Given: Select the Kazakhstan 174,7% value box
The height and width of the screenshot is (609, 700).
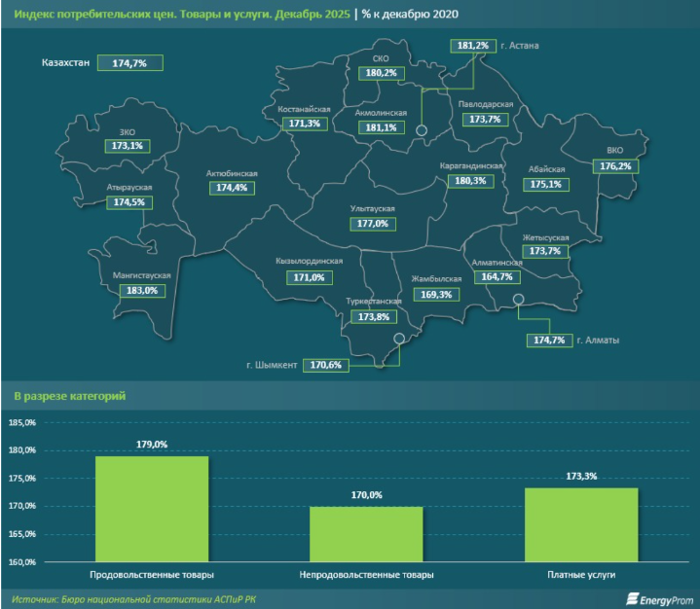Looking at the screenshot, I should tap(129, 62).
